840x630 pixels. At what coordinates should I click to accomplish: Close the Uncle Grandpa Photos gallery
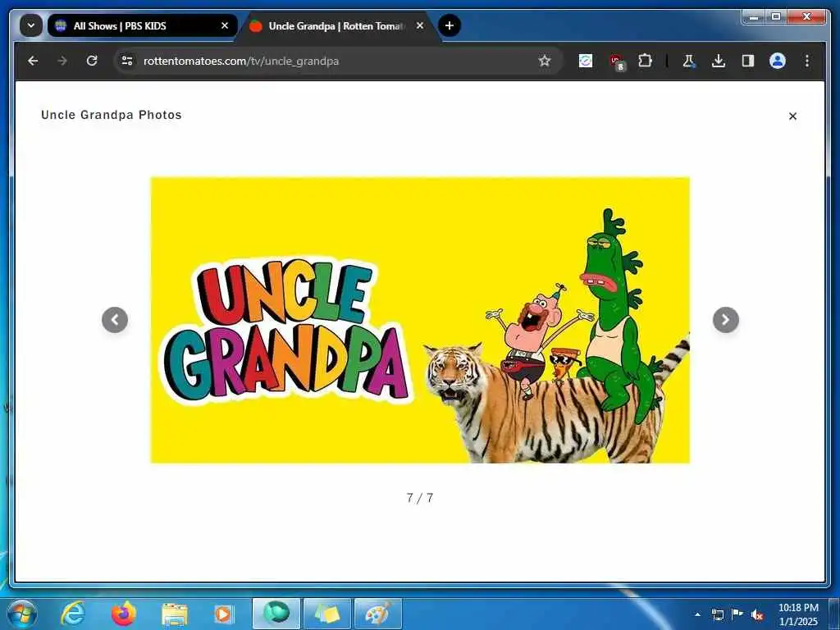[793, 116]
